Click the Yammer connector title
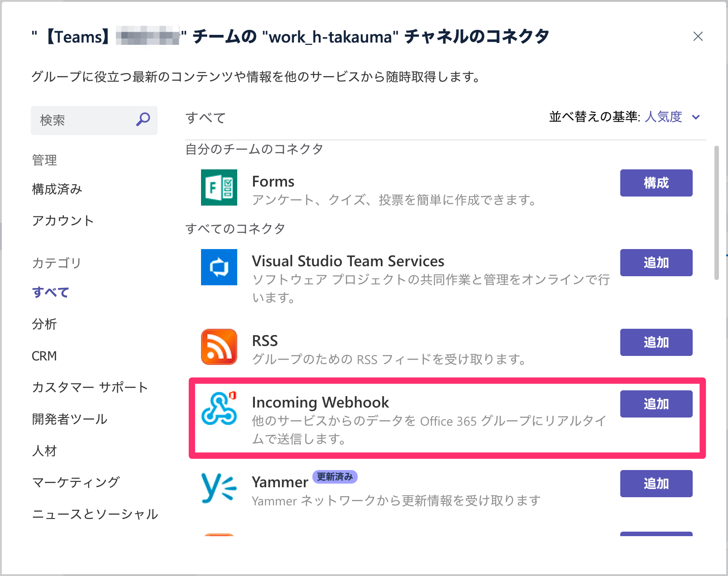 [280, 482]
